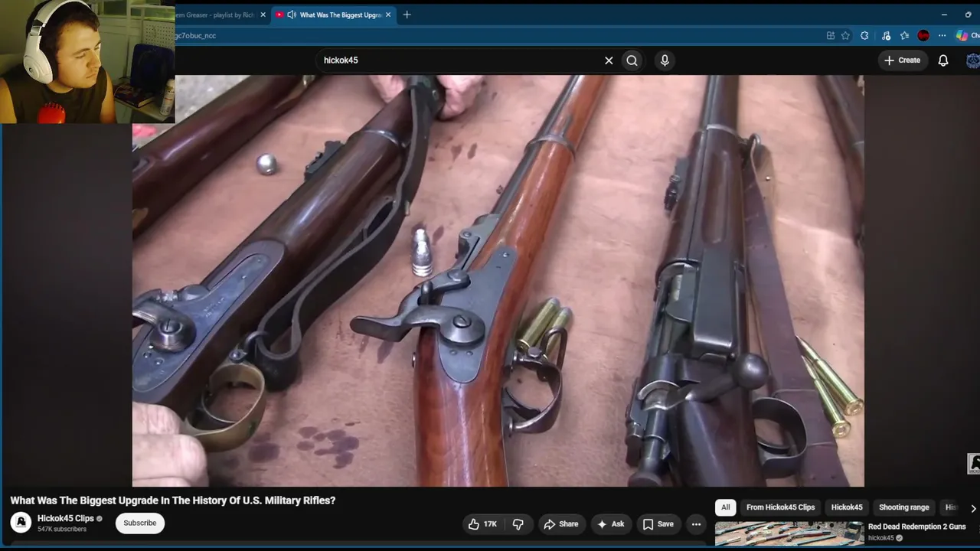Screen dimensions: 980x551
Task: Run the YouTube search with the magnifier button
Action: click(x=632, y=60)
